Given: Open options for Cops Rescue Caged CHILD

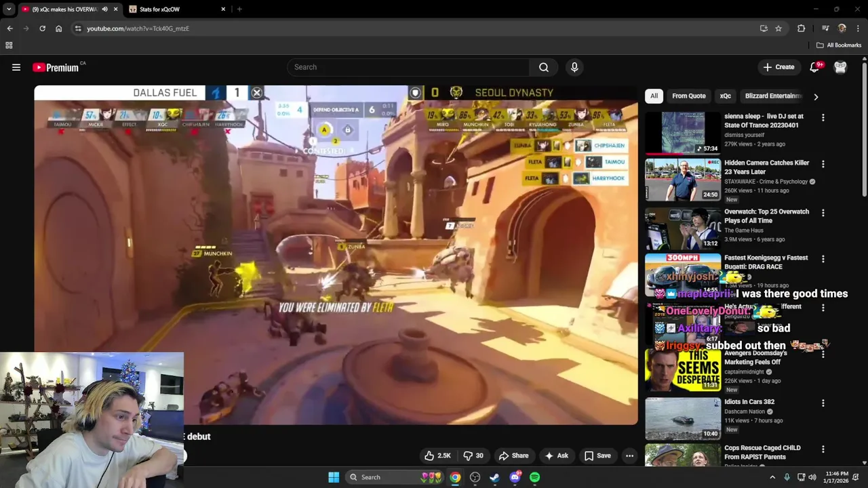Looking at the screenshot, I should point(823,449).
